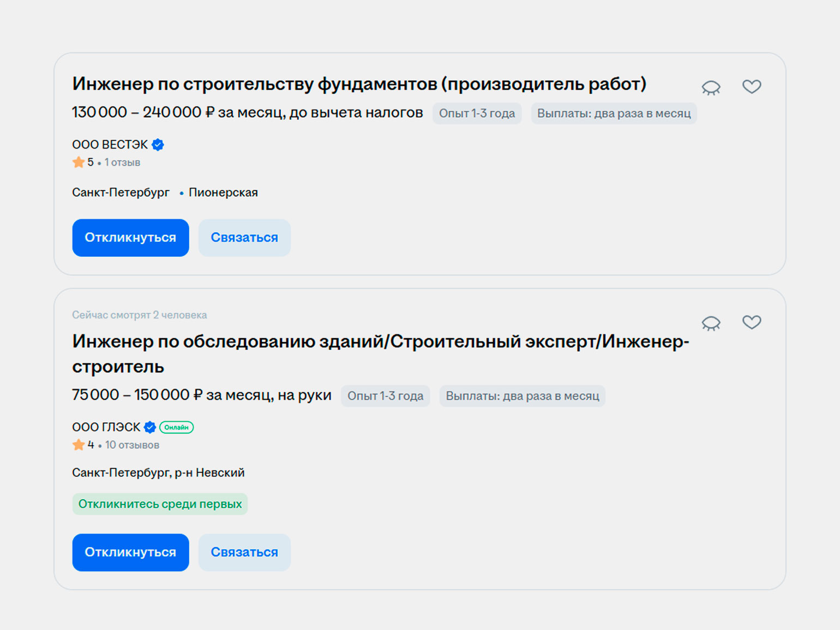Click Связаться for the ООО ВЕСТЭК vacancy
The width and height of the screenshot is (840, 630).
(244, 238)
